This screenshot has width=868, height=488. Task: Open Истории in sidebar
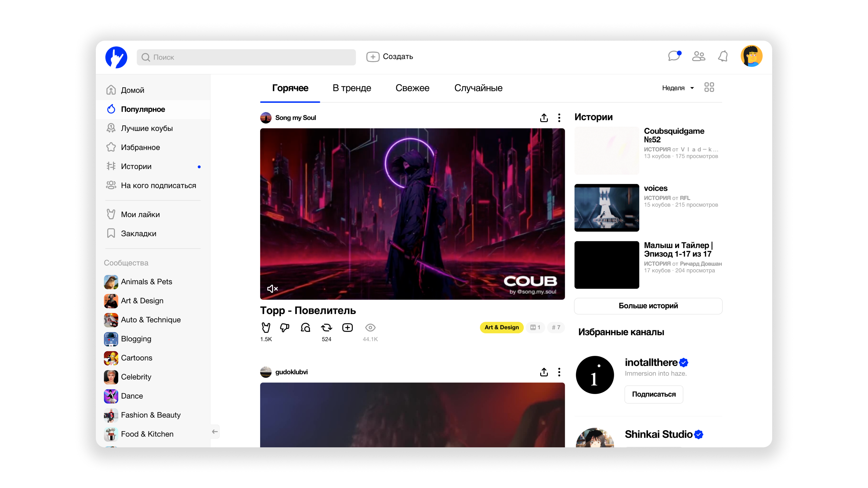(x=153, y=166)
